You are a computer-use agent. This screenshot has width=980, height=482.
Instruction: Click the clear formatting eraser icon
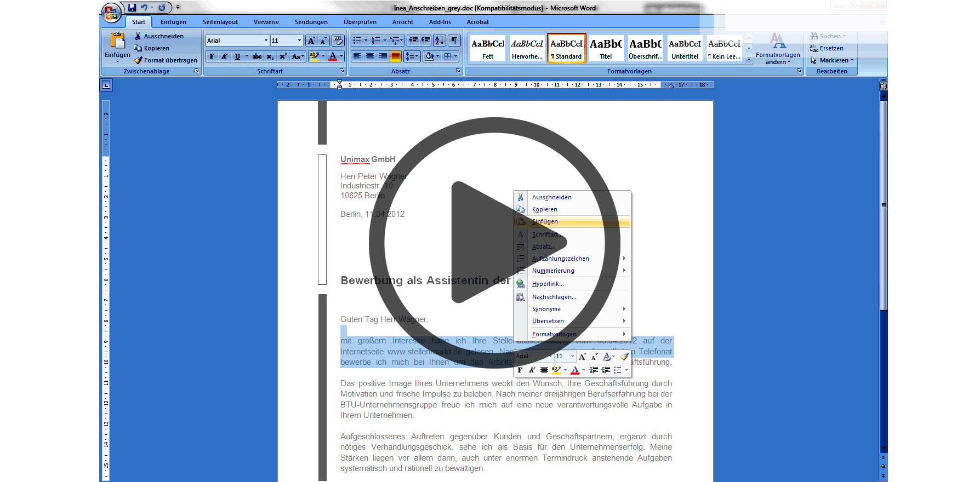pos(338,41)
